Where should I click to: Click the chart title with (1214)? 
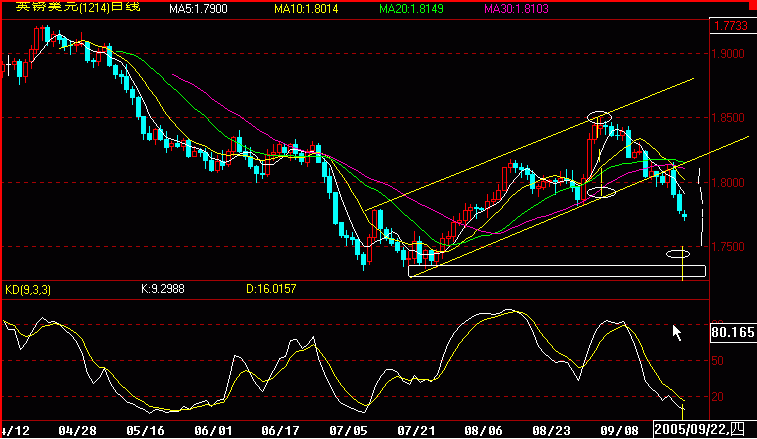(78, 7)
